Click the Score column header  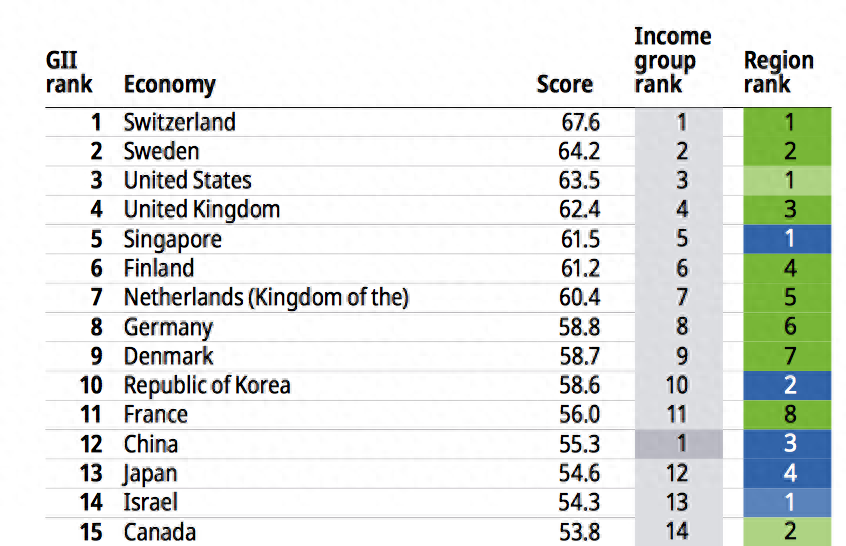pyautogui.click(x=564, y=85)
